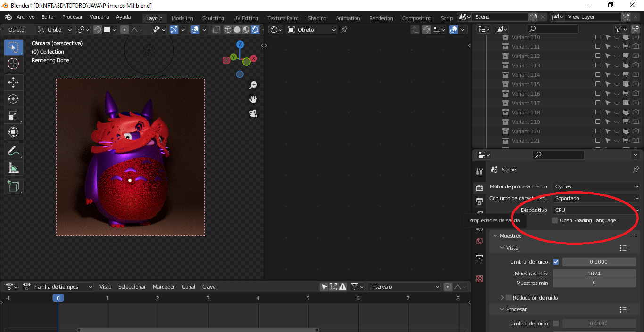Uncheck Vista Umbral de ruido checkbox

pyautogui.click(x=556, y=262)
